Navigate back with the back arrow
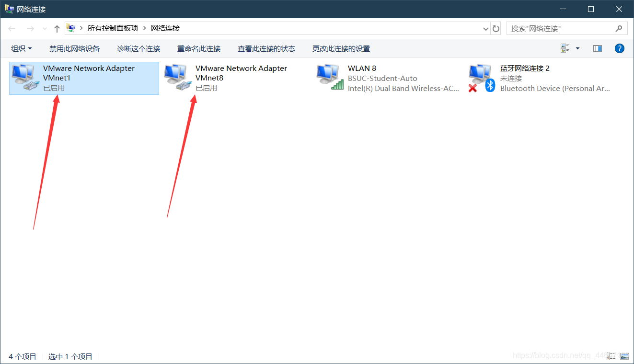This screenshot has width=634, height=364. coord(12,29)
